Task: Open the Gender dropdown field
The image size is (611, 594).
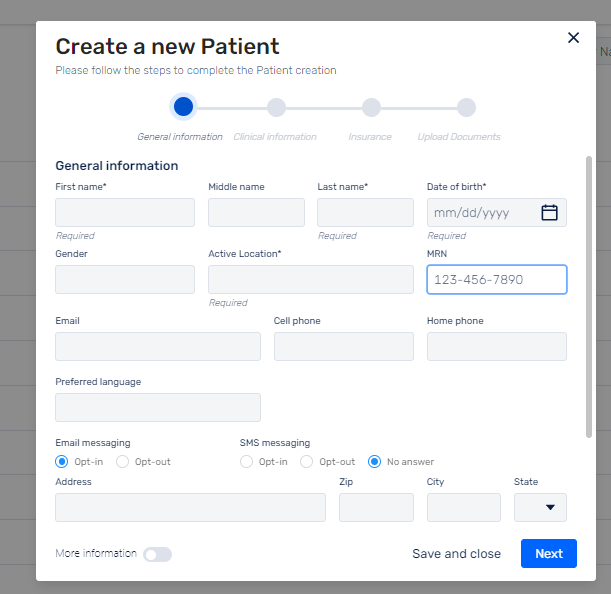Action: tap(125, 279)
